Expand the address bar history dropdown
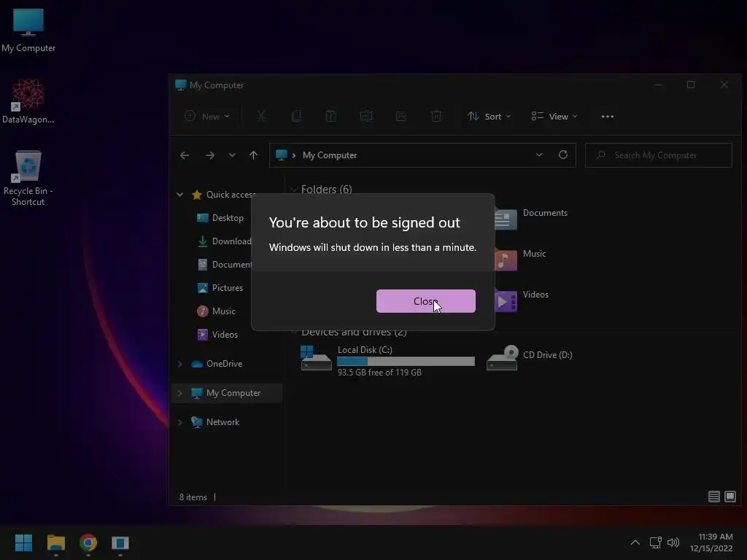This screenshot has width=747, height=560. point(539,155)
